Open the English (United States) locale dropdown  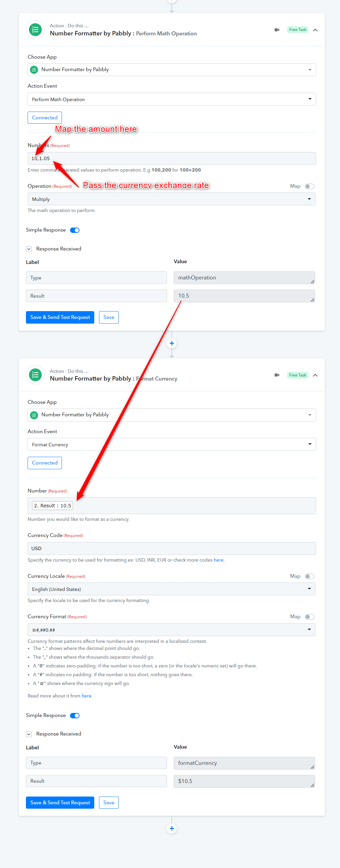(171, 589)
